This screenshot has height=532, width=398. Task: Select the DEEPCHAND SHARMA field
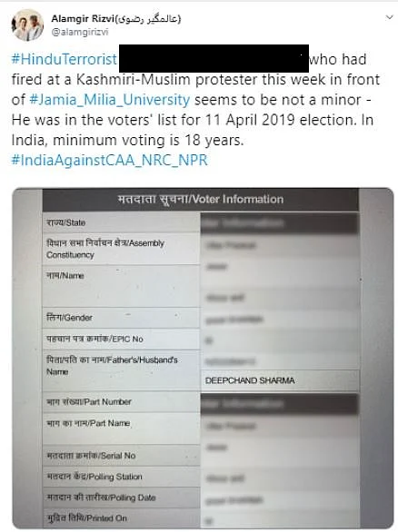pos(280,380)
